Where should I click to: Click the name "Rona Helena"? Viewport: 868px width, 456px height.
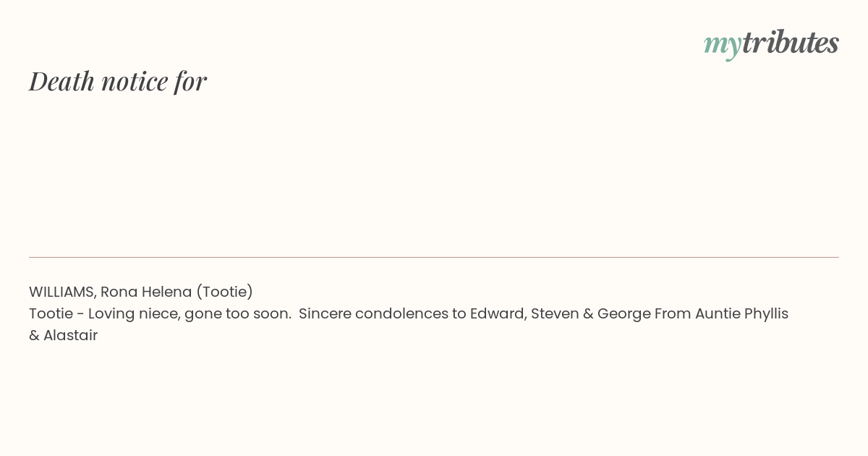click(145, 292)
